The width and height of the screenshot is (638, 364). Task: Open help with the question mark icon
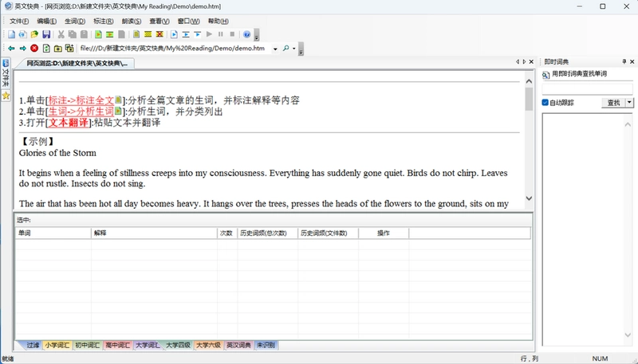246,34
